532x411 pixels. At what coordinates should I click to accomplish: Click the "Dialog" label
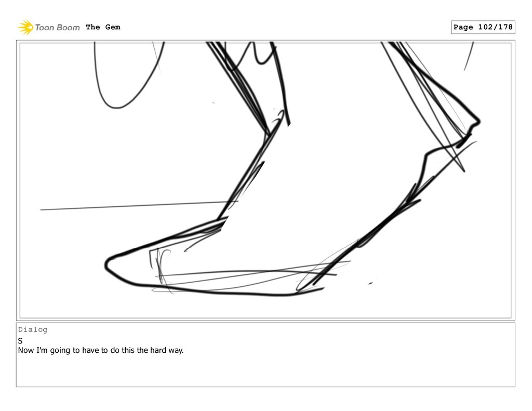(x=33, y=329)
